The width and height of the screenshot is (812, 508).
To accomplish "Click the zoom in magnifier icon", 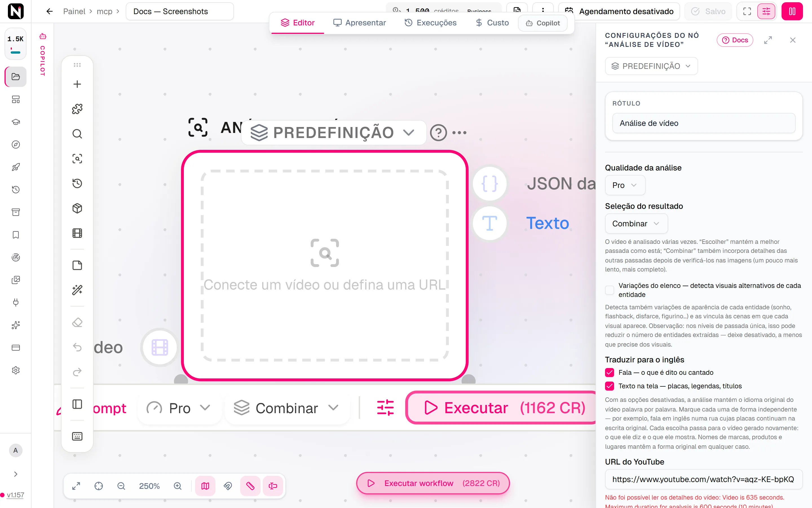I will point(178,486).
